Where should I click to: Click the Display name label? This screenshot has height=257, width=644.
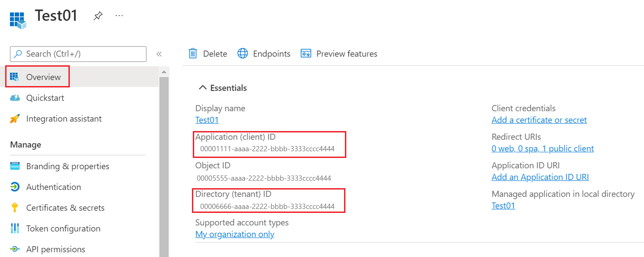[220, 108]
